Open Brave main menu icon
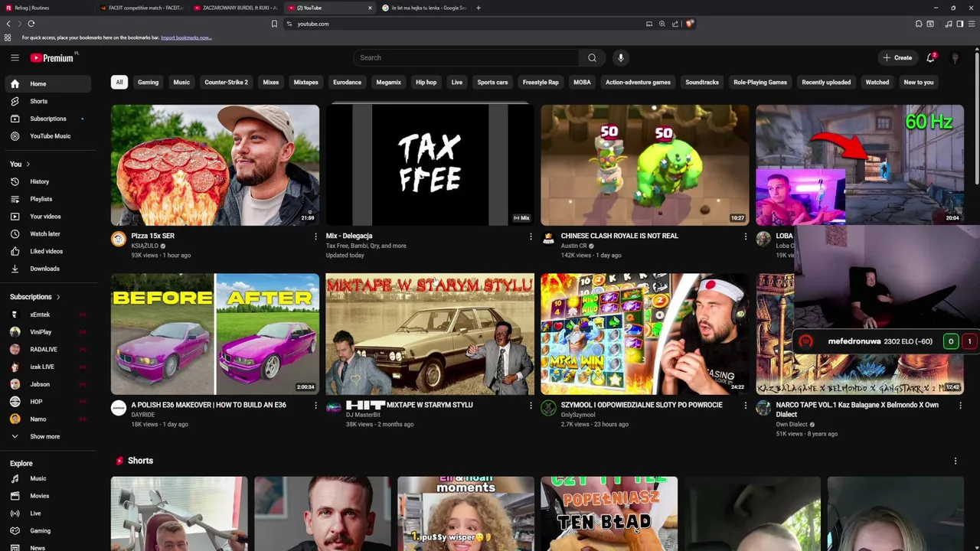The image size is (980, 551). pos(972,24)
